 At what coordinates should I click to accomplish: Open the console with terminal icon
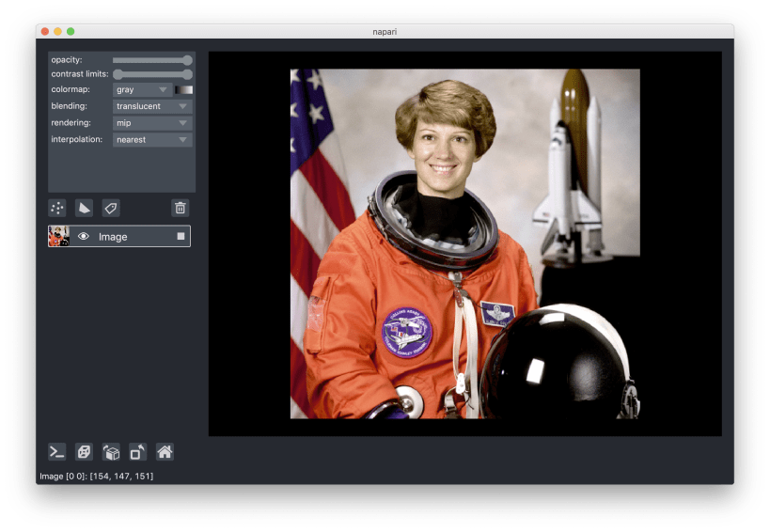[x=57, y=451]
